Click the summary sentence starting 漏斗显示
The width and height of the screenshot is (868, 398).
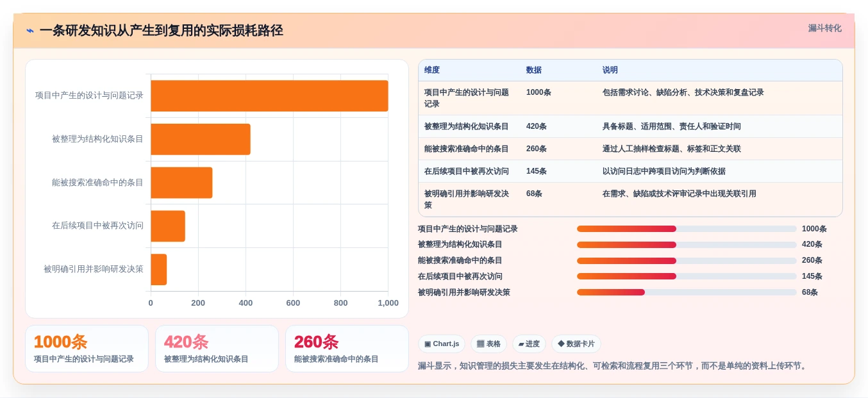click(613, 366)
